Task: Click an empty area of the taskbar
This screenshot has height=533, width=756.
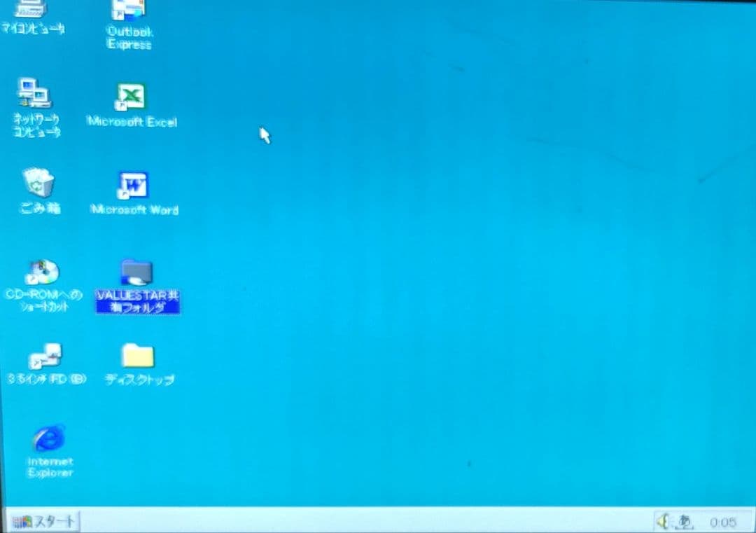Action: pos(350,522)
